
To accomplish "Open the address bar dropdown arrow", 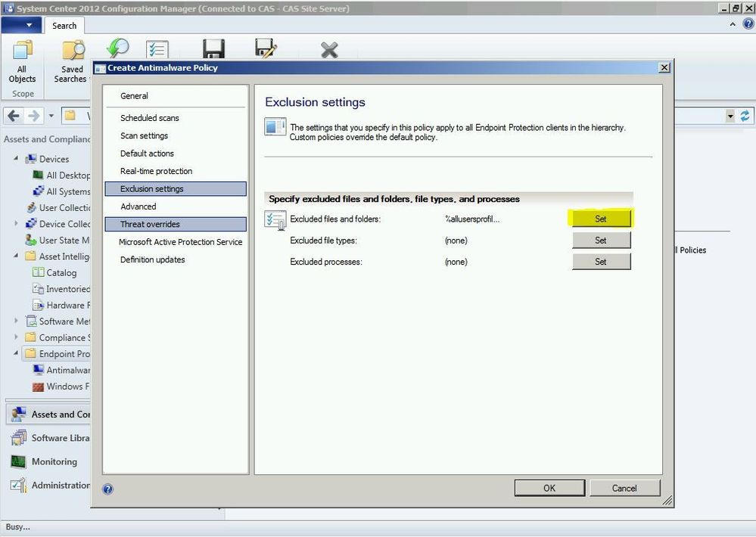I will point(730,116).
